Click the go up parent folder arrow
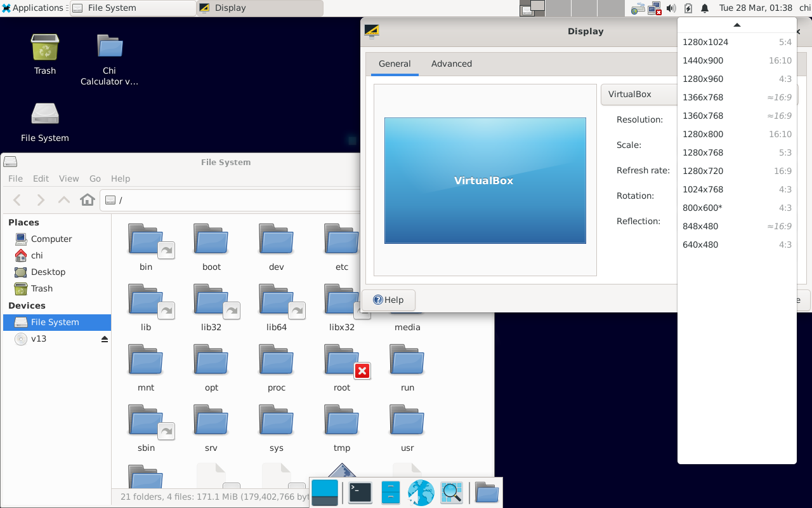Viewport: 812px width, 508px height. (64, 200)
